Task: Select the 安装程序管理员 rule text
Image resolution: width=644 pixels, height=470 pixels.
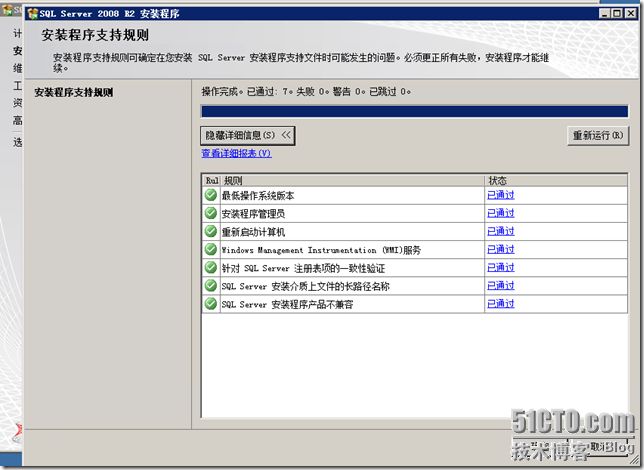Action: click(253, 214)
